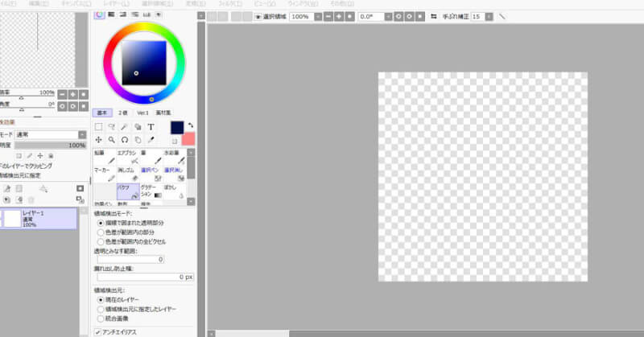Select the Eyedropper color picker tool
Image resolution: width=644 pixels, height=337 pixels.
[x=151, y=139]
